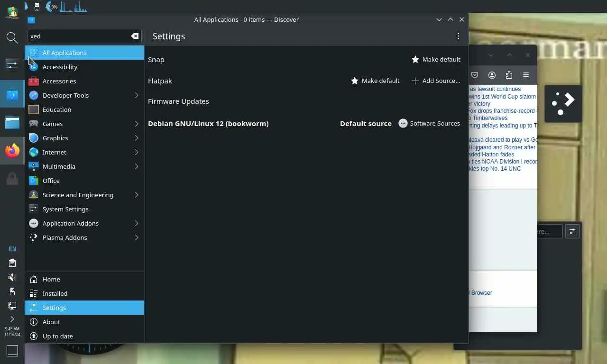Viewport: 607px width, 364px height.
Task: Open the kebab menu in the Settings header
Action: (x=458, y=36)
